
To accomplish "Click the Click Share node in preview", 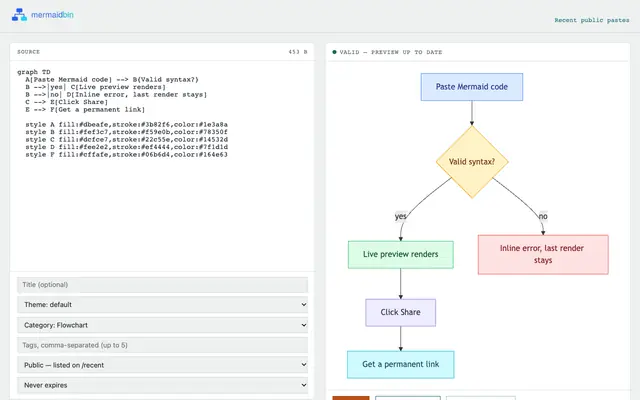I will (400, 312).
